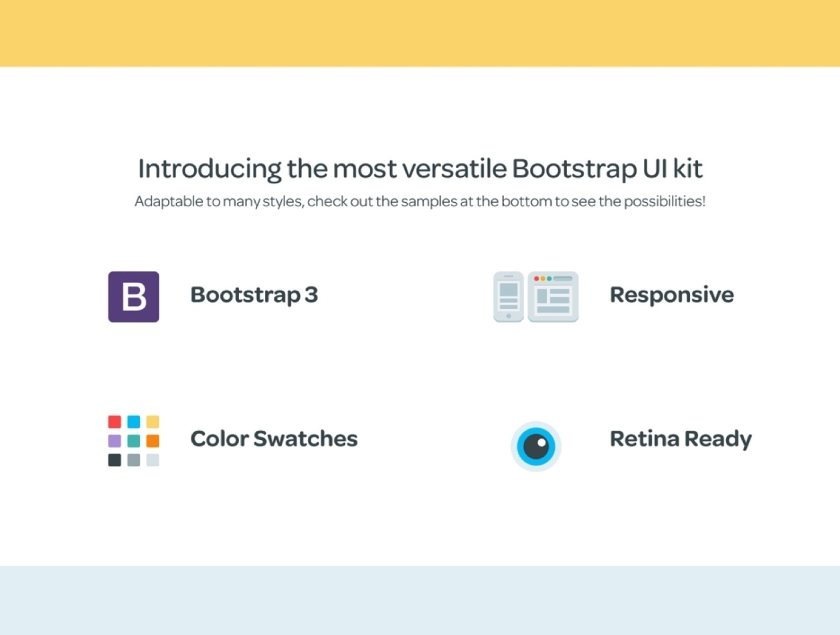Click the browser window icon beside Responsive
Viewport: 840px width, 635px height.
(x=553, y=297)
